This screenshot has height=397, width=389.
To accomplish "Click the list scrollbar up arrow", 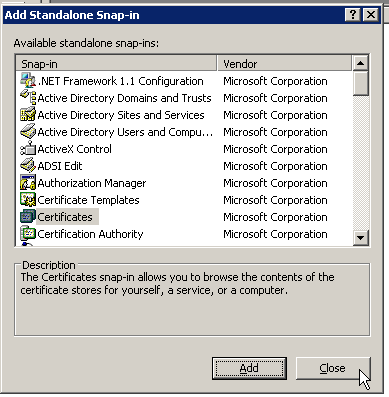I will tap(360, 63).
